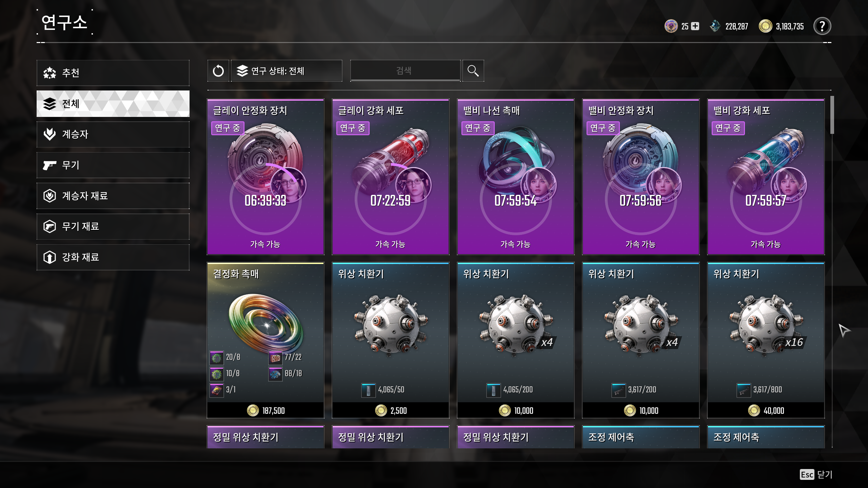Click the purple caliber currency icon
The width and height of the screenshot is (868, 488).
pos(671,26)
